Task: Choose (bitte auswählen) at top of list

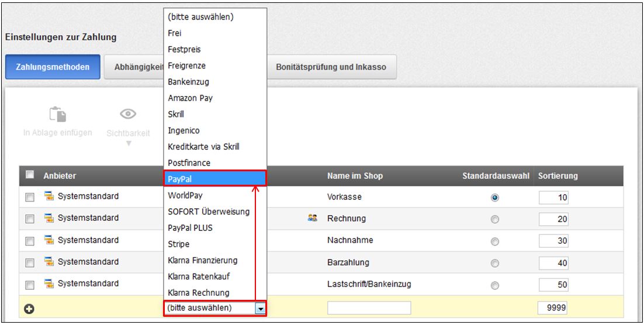Action: coord(215,17)
